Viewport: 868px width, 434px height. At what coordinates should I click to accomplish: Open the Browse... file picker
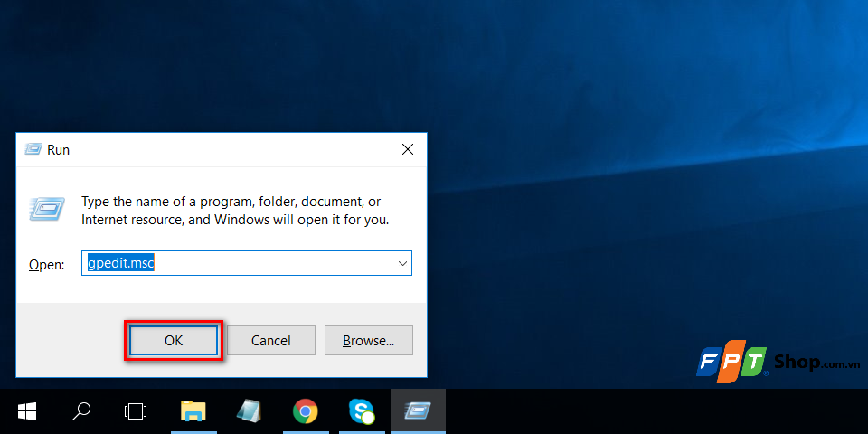coord(368,341)
